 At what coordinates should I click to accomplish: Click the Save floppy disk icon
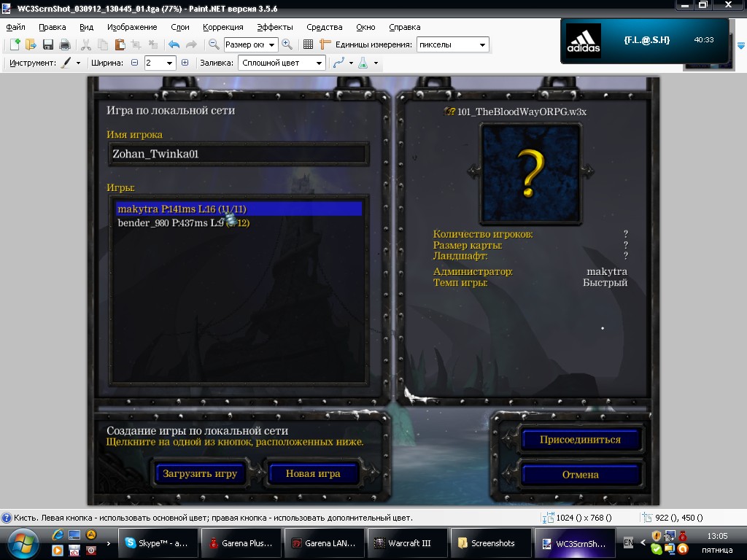(x=47, y=44)
